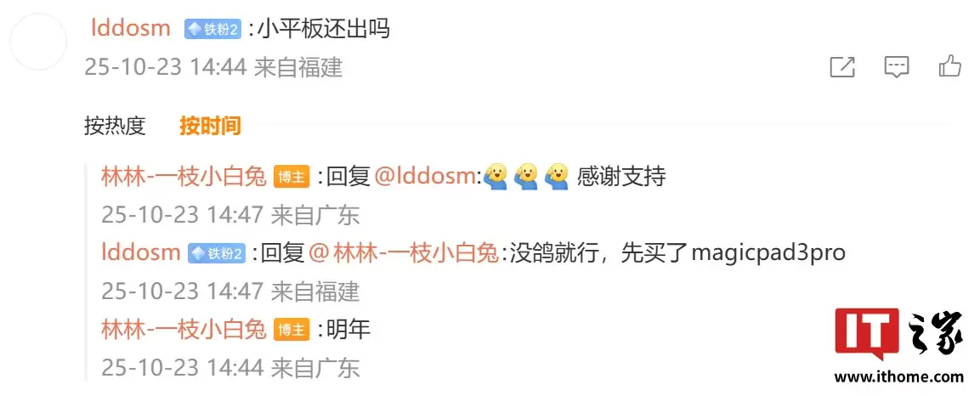Click the 25-10-23 14:44 来自福建 timestamp
Viewport: 980px width, 396px height.
213,67
